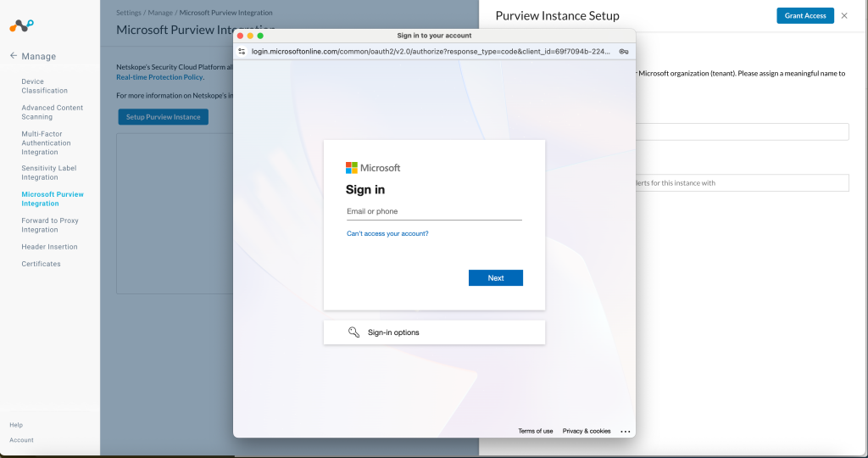Minimize the sign-in popup window
868x458 pixels.
coord(250,36)
